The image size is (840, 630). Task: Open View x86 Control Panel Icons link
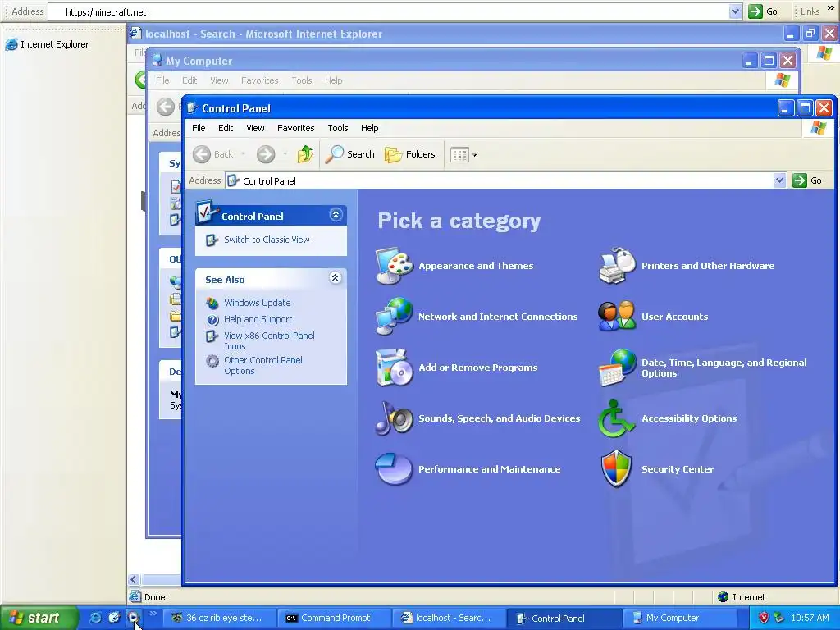pyautogui.click(x=269, y=340)
